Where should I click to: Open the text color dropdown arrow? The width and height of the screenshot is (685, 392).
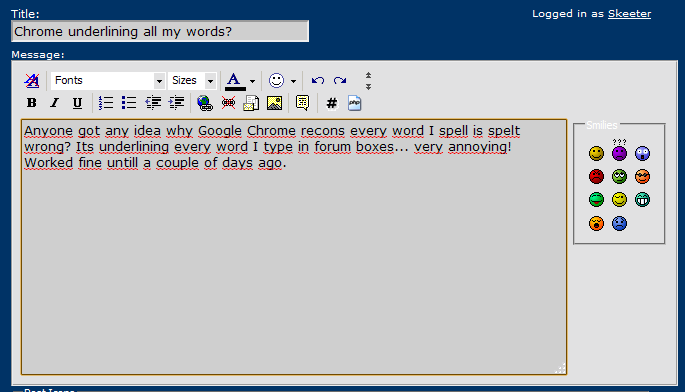click(252, 81)
